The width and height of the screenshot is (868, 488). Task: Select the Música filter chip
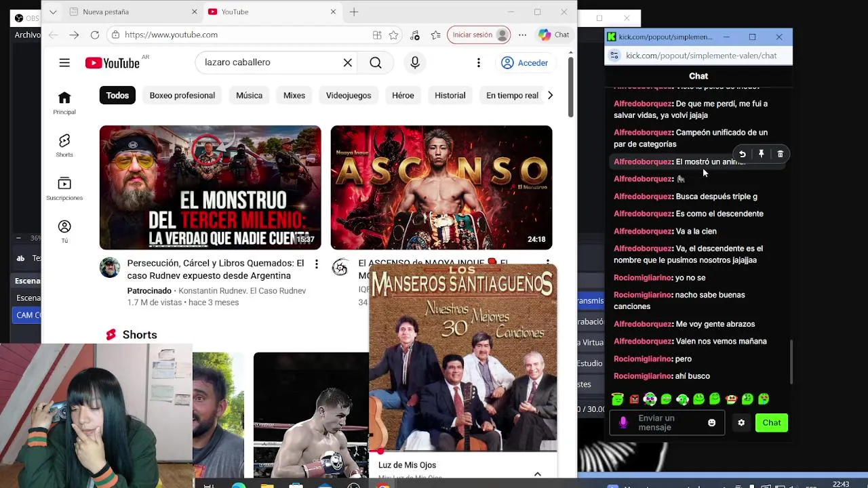249,96
